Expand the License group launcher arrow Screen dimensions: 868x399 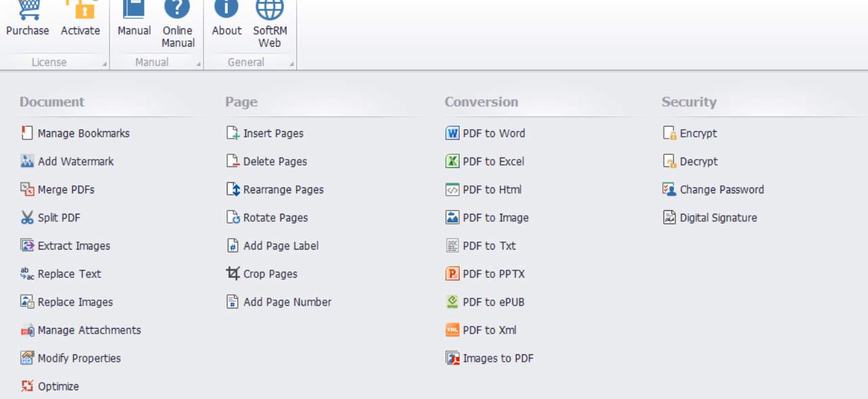tap(105, 64)
